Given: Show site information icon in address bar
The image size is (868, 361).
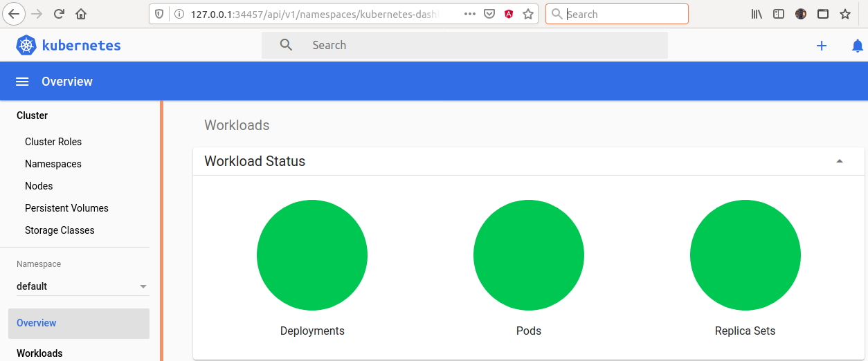Looking at the screenshot, I should click(179, 14).
